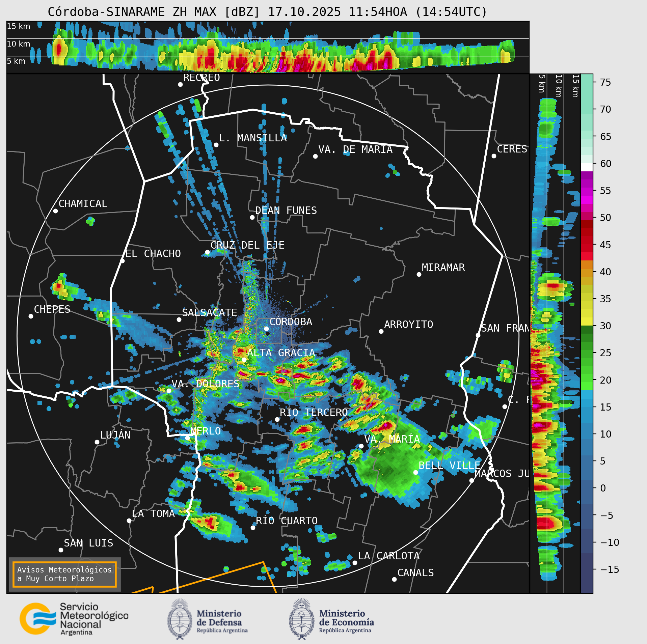The width and height of the screenshot is (647, 644).
Task: Click the Servicio Meteorológico Nacional logo
Action: click(74, 619)
